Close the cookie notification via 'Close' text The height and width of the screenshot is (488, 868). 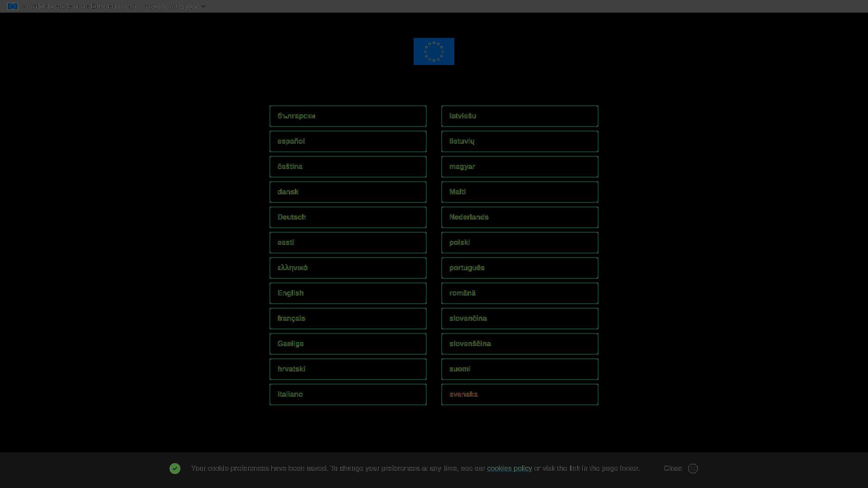click(x=673, y=469)
